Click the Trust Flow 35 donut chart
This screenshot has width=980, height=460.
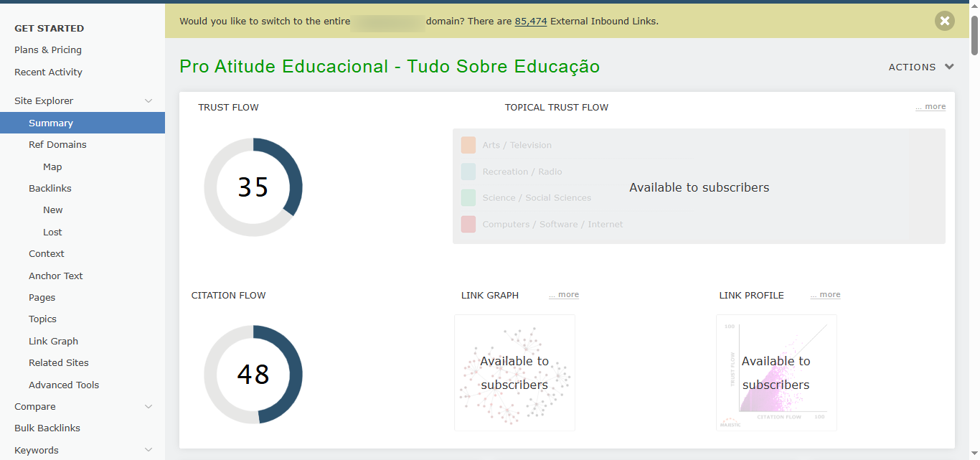(x=253, y=187)
